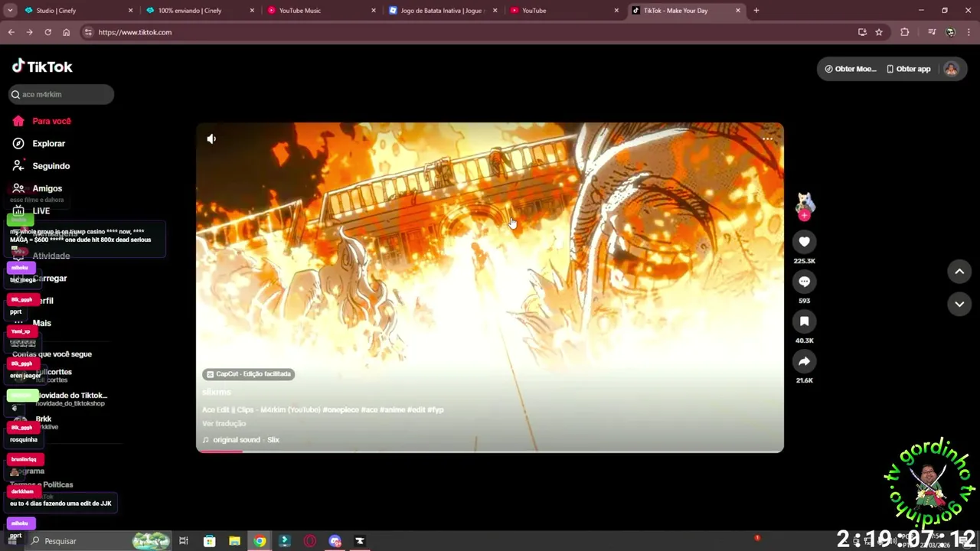Go to the previous video with up arrow
Screen dimensions: 980x551
(x=959, y=272)
